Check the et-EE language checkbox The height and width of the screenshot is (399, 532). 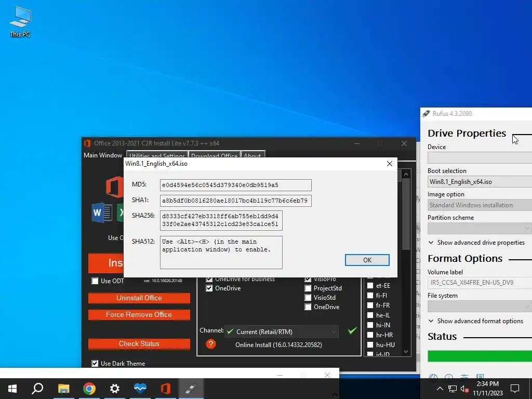(370, 286)
